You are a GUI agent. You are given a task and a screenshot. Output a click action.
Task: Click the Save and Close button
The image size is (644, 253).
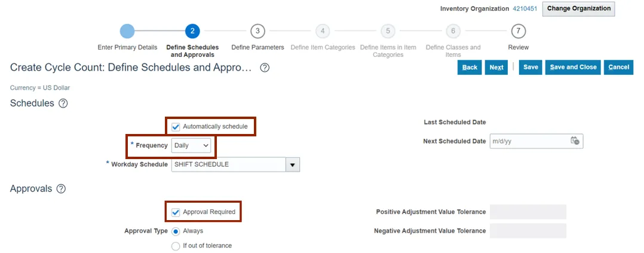tap(573, 68)
